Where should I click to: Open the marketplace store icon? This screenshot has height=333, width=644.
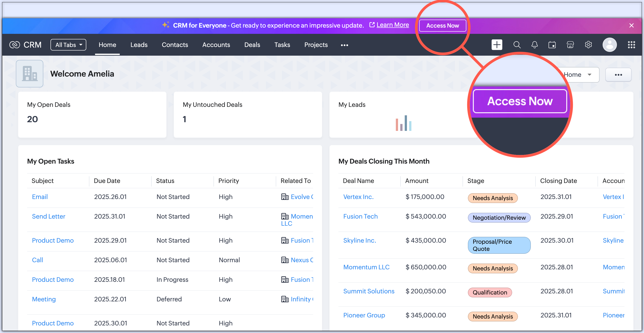570,45
